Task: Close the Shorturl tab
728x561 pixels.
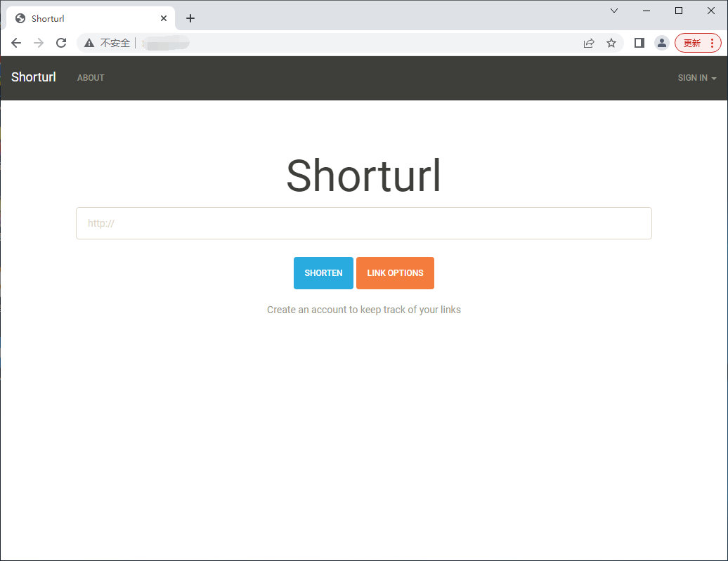Action: (164, 18)
